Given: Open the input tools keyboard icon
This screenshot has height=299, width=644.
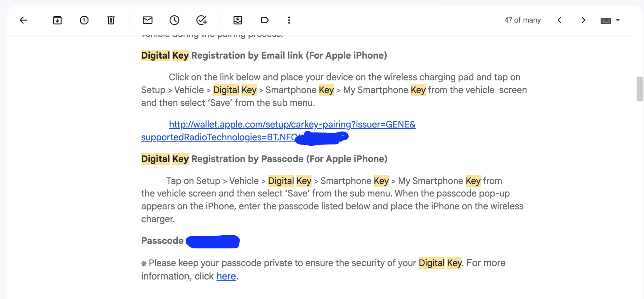Looking at the screenshot, I should (606, 21).
